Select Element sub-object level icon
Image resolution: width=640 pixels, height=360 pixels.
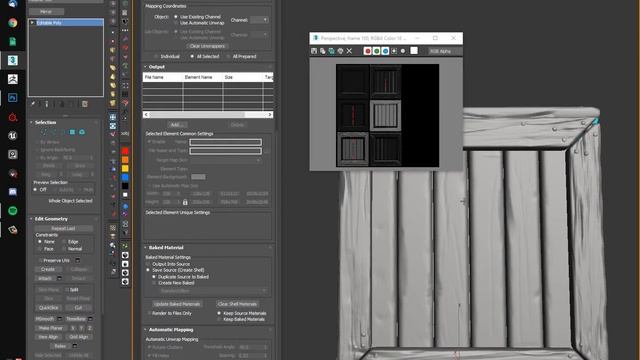click(x=82, y=132)
